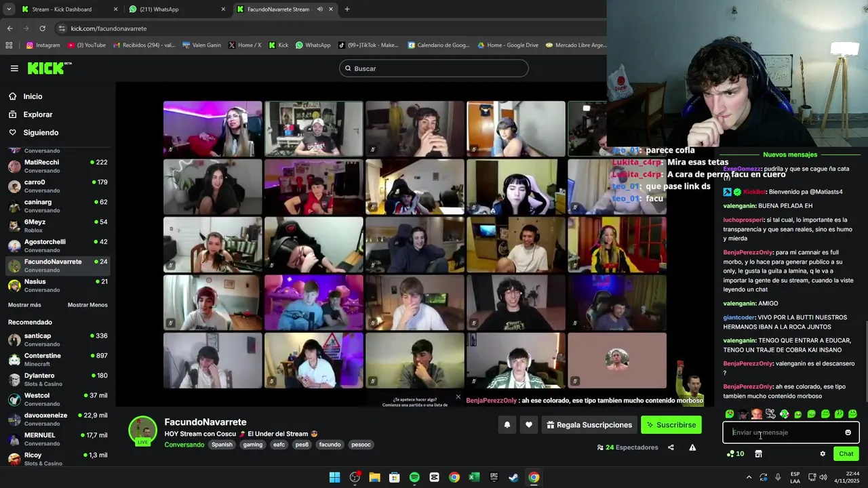The height and width of the screenshot is (488, 868).
Task: Open Mercado Libre bookmark
Action: (x=576, y=45)
